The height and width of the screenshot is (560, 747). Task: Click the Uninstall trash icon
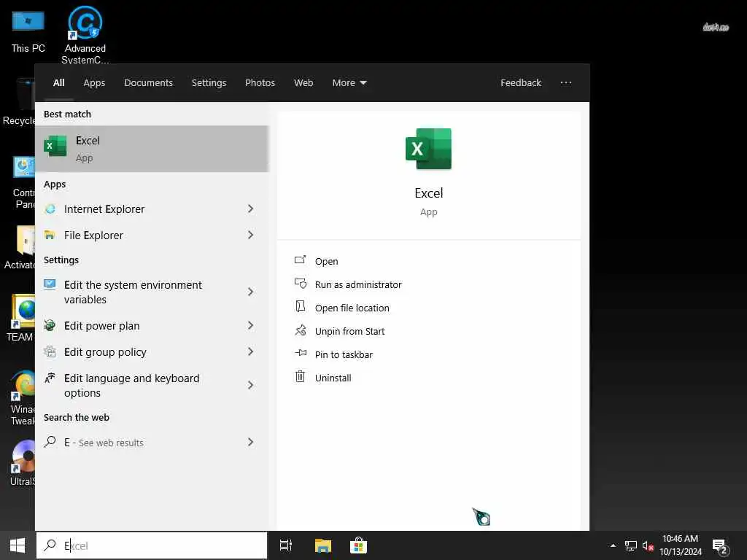[x=300, y=377]
